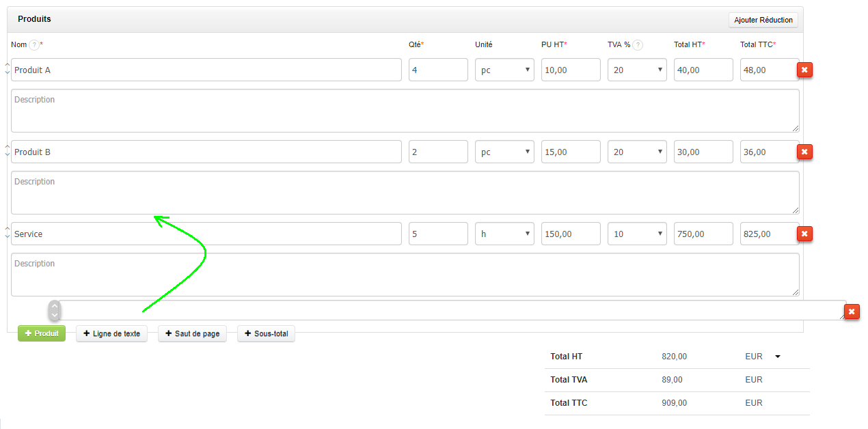Add a new product with Produit button
The width and height of the screenshot is (868, 429).
click(42, 333)
